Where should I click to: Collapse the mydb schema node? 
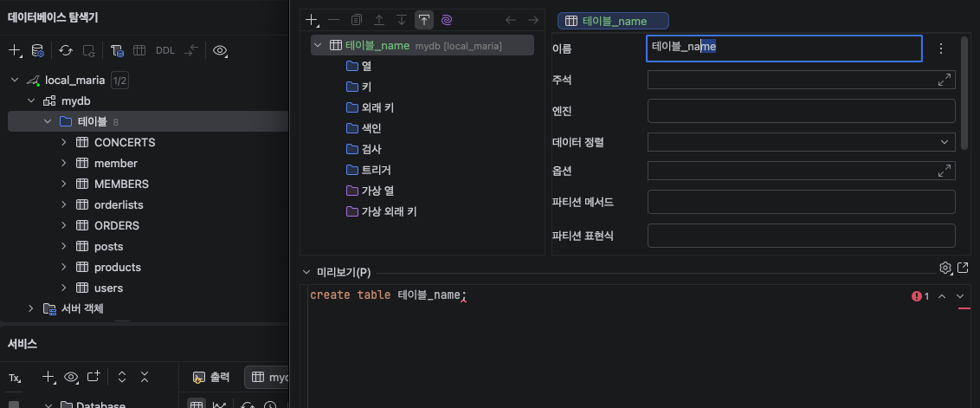[30, 100]
